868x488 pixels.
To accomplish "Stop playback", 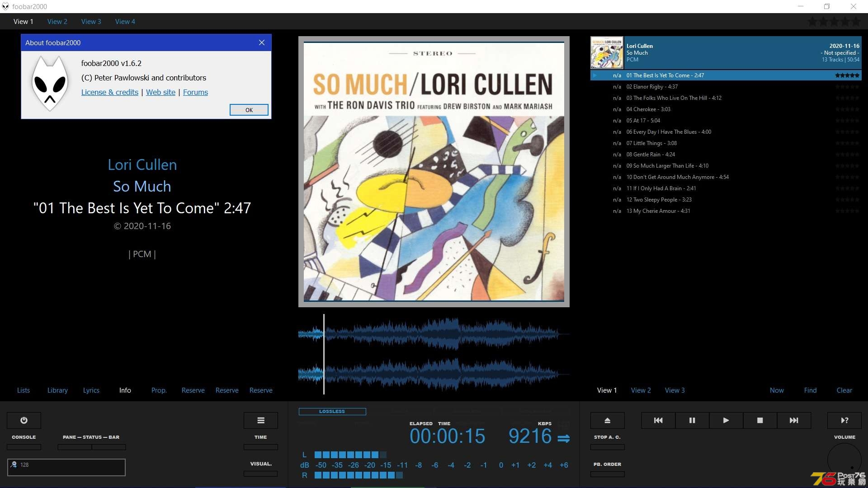I will point(760,420).
